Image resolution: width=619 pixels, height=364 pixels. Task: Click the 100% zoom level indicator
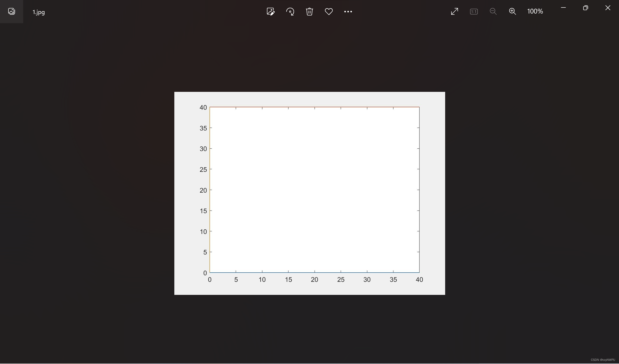pyautogui.click(x=535, y=11)
